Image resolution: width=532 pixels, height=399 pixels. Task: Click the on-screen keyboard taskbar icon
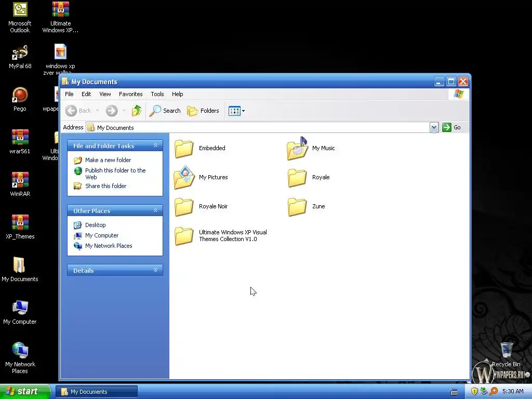tap(454, 392)
